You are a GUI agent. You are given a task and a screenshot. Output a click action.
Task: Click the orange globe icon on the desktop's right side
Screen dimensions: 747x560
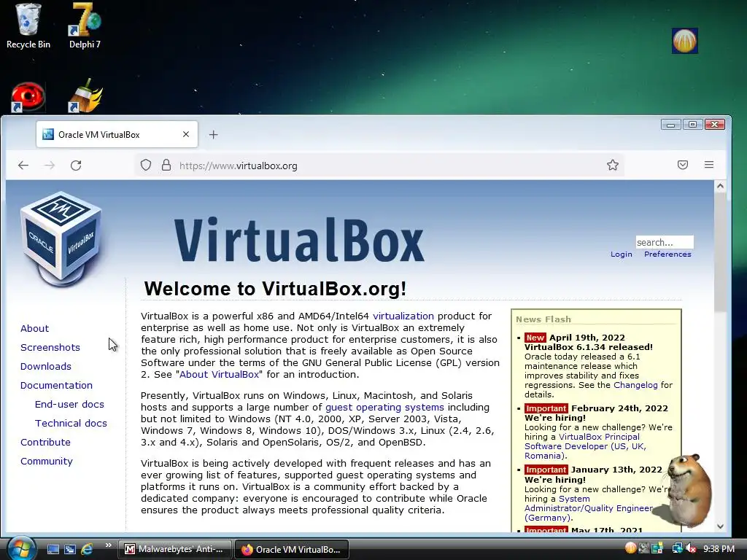(684, 41)
